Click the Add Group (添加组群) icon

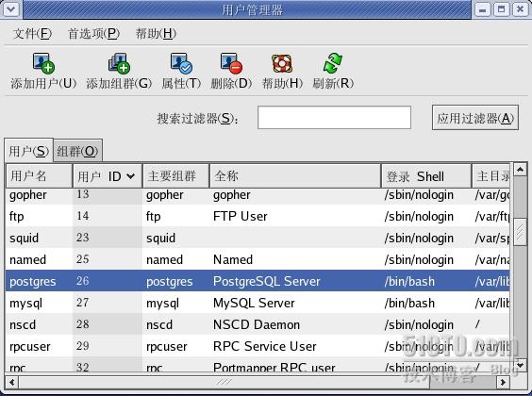(x=119, y=63)
